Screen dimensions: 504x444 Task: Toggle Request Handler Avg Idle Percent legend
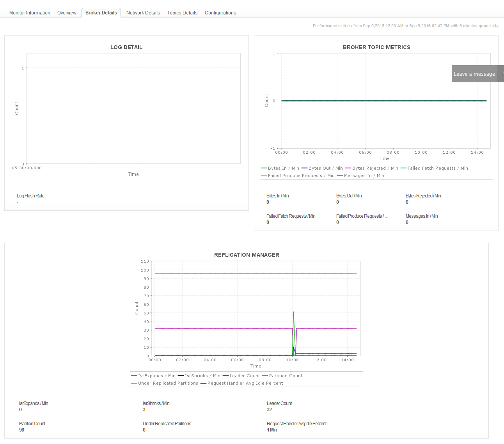[242, 383]
